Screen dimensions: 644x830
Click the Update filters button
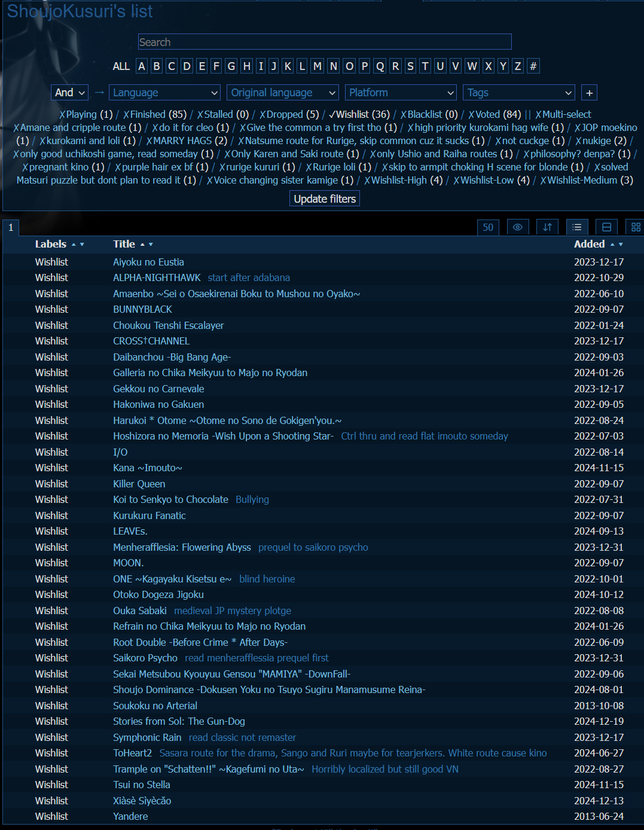[325, 199]
